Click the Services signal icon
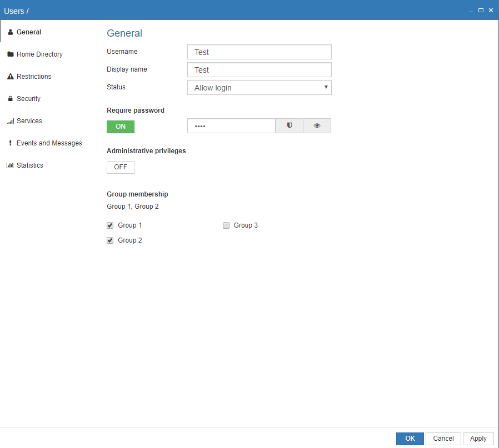This screenshot has width=499, height=448. click(x=10, y=120)
